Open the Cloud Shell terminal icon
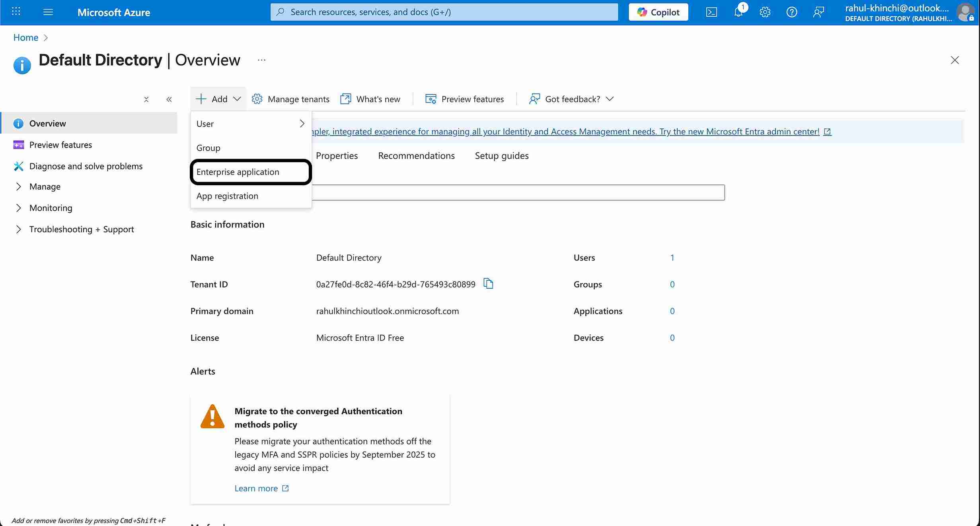Screen dimensions: 980x526 (x=711, y=12)
